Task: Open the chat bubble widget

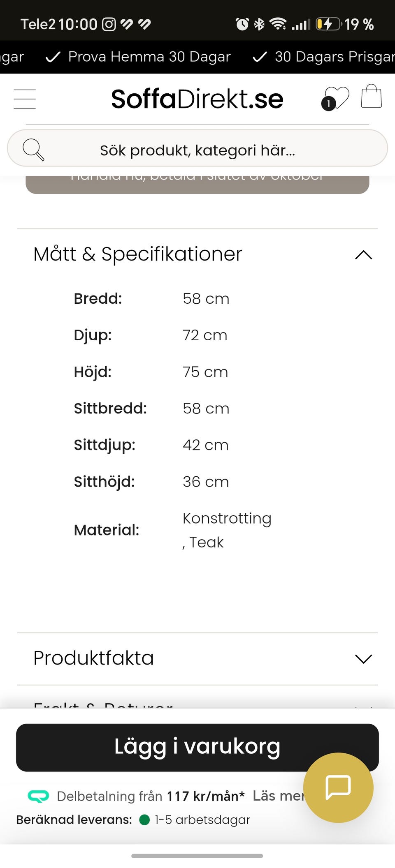Action: (x=338, y=787)
